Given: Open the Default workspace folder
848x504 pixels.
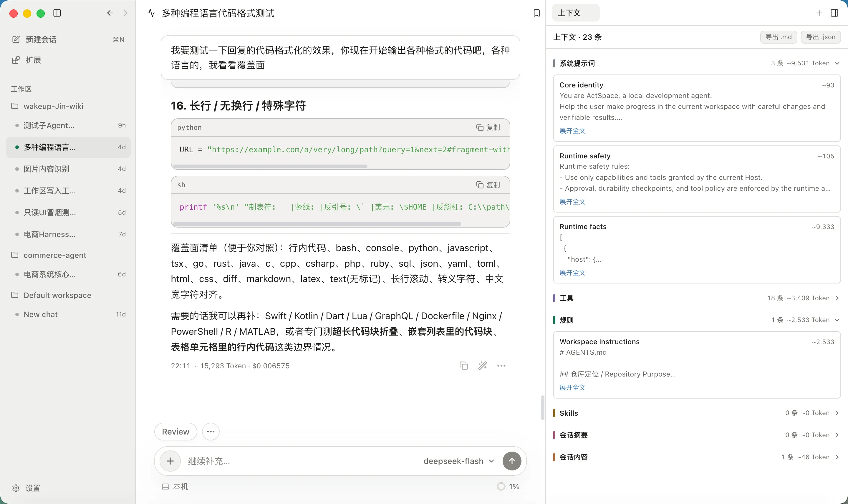Looking at the screenshot, I should tap(68, 295).
